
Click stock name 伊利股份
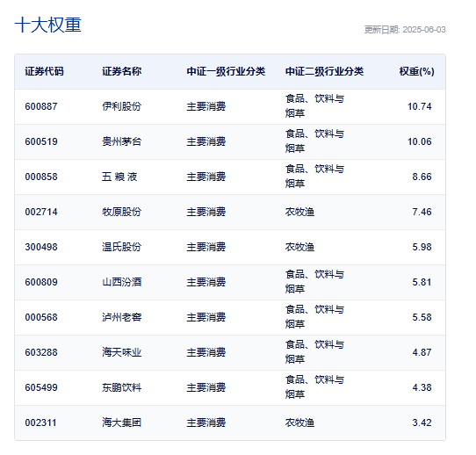[122, 106]
